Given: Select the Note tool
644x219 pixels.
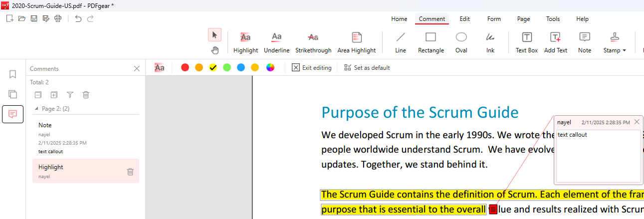Looking at the screenshot, I should pyautogui.click(x=585, y=42).
